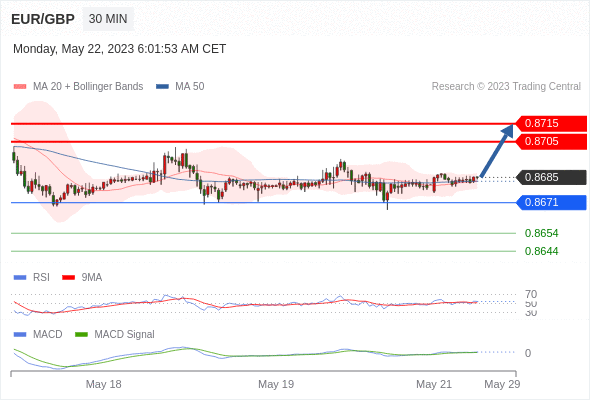590x400 pixels.
Task: Click the 0.8671 blue pivot label
Action: (x=551, y=202)
